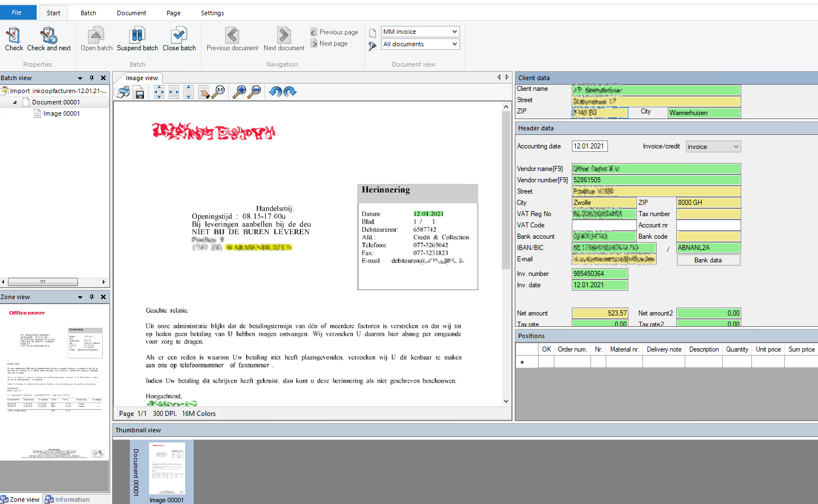Rotate the image left
Image resolution: width=818 pixels, height=504 pixels.
pos(275,92)
